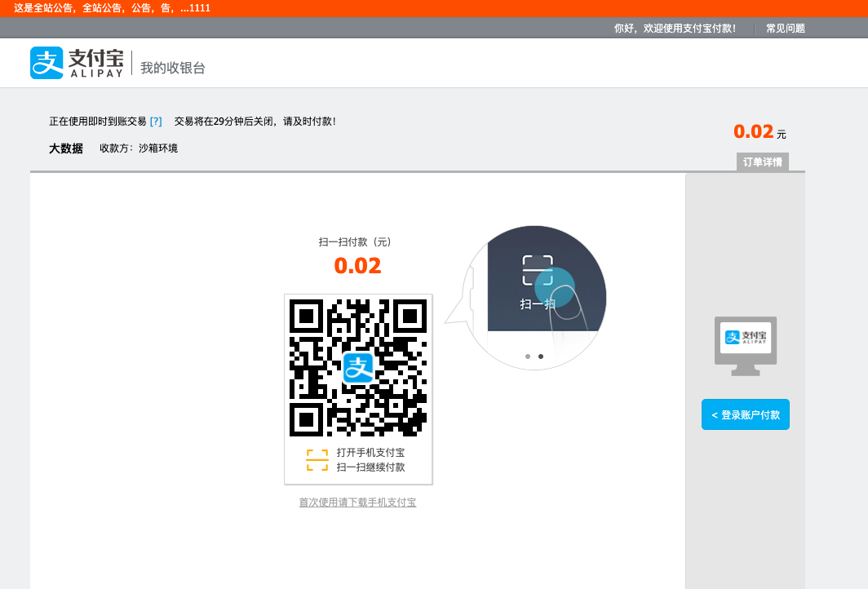
Task: Click the white scan frame icon in the phone illustration
Action: (538, 270)
